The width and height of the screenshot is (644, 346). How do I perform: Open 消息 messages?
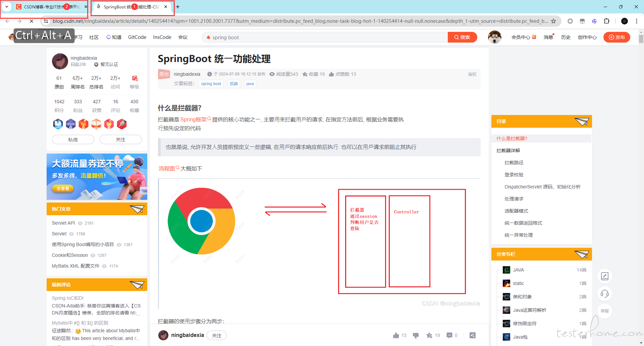548,37
